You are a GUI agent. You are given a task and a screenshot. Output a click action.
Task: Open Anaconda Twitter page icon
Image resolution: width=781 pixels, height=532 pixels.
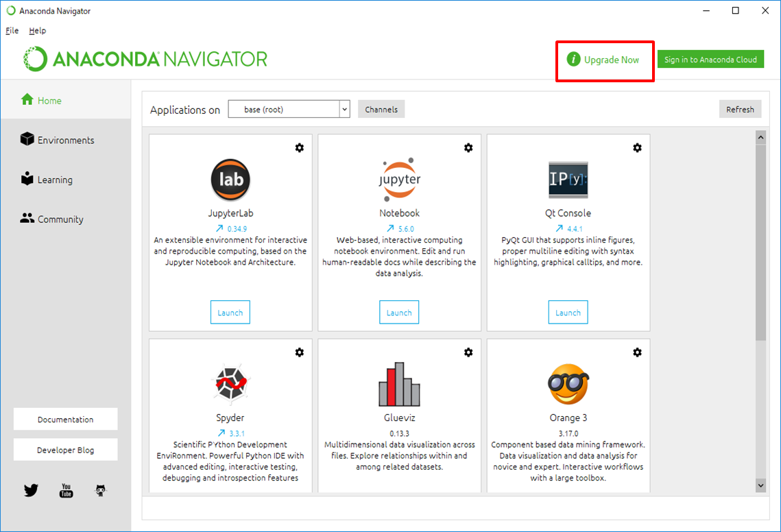coord(31,491)
